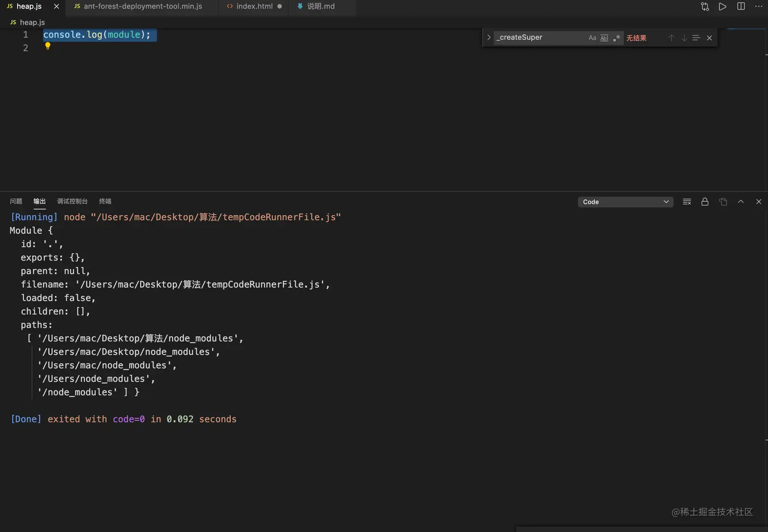Click the filename: tempCodeRunnerFile.js output line

(175, 285)
